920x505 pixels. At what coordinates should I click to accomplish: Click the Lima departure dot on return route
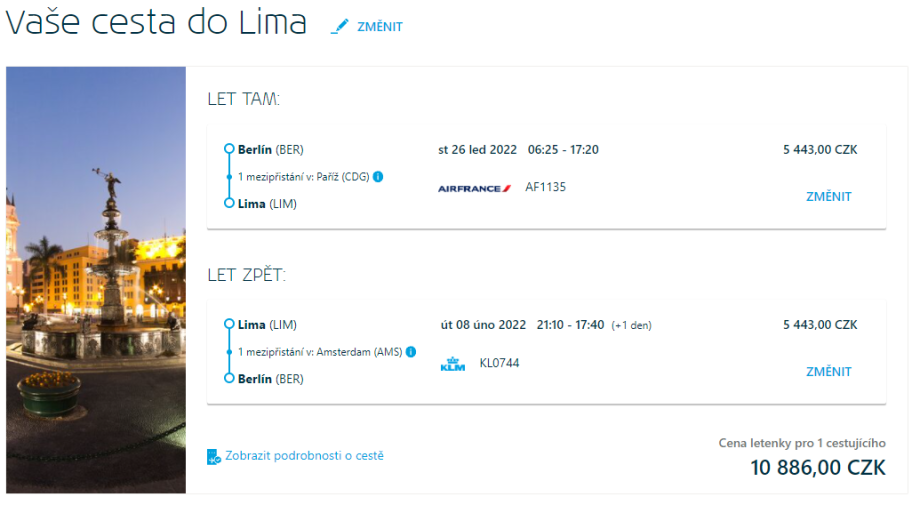229,325
